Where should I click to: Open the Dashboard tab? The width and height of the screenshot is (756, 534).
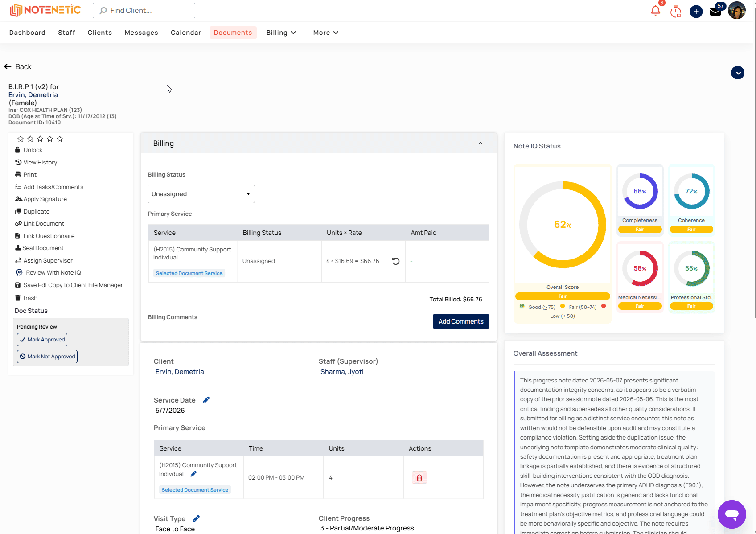27,33
